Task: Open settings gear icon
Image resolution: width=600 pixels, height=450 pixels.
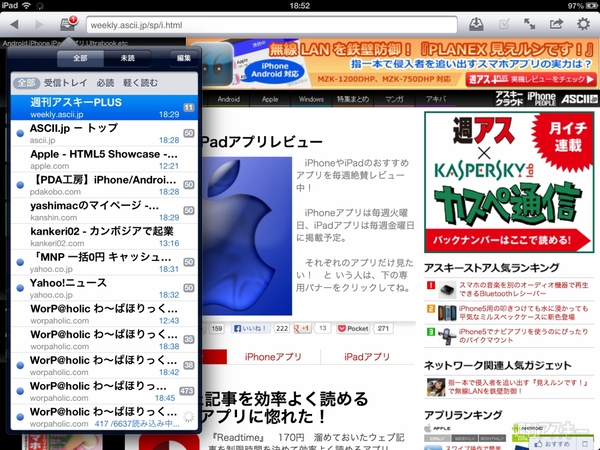Action: click(583, 24)
